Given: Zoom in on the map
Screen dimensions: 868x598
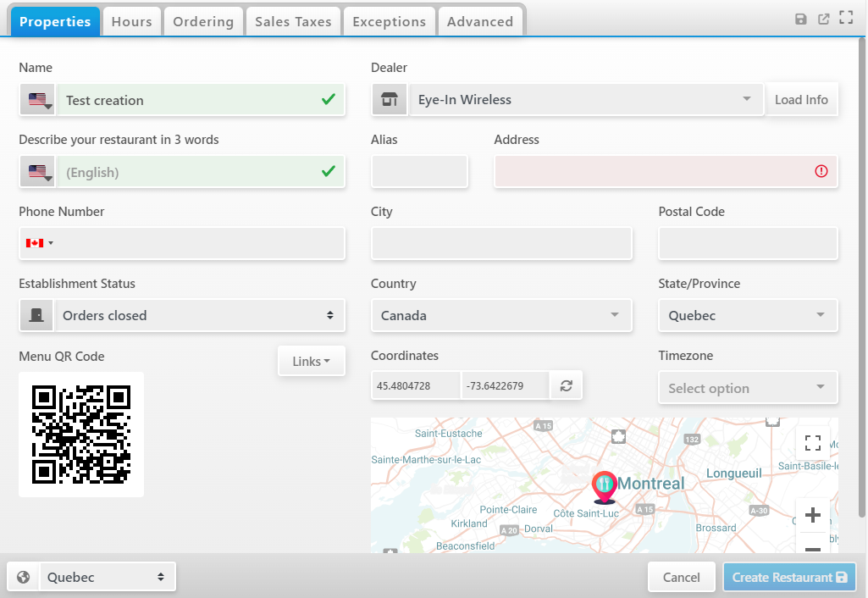Looking at the screenshot, I should (x=812, y=515).
